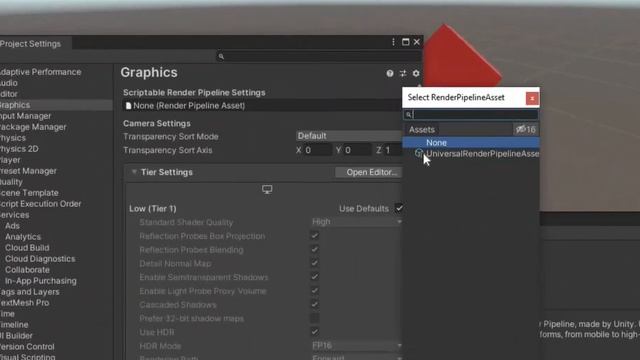Toggle Prefer 32-bit shadow maps checkbox
640x360 pixels.
tap(314, 318)
